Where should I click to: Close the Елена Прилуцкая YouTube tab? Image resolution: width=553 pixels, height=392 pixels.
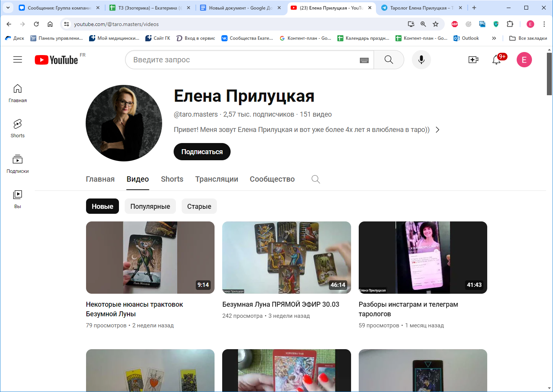point(370,8)
